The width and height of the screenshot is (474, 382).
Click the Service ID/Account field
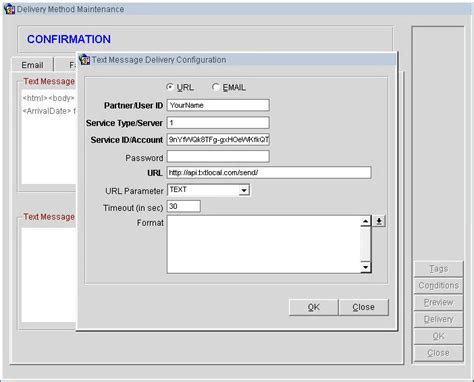pyautogui.click(x=218, y=140)
